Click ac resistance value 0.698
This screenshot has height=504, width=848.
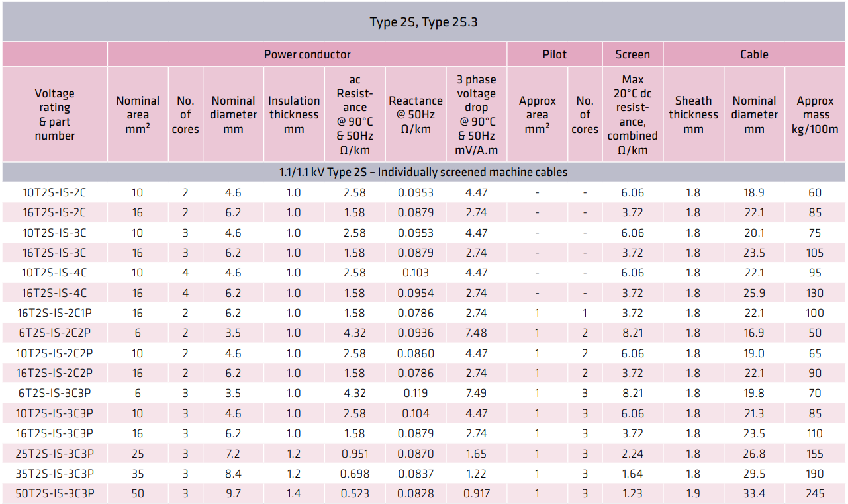click(355, 474)
